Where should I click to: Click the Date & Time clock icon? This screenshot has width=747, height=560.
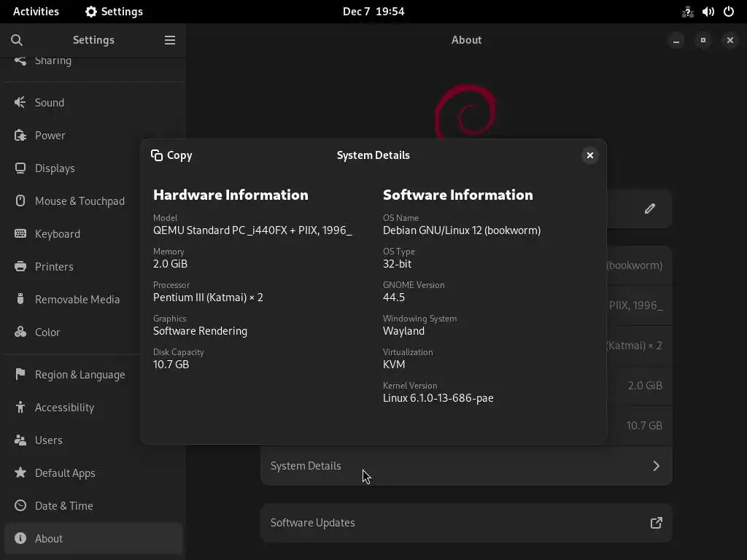click(x=20, y=506)
